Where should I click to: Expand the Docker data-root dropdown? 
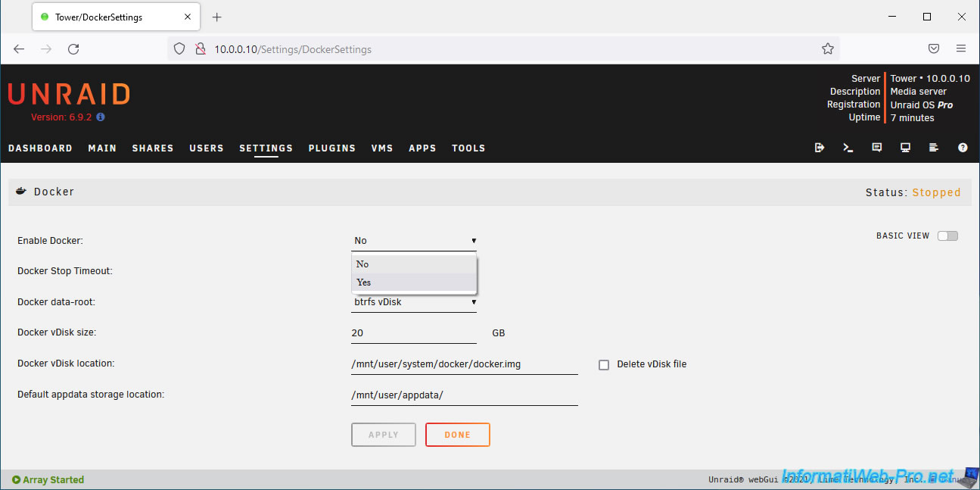[414, 302]
